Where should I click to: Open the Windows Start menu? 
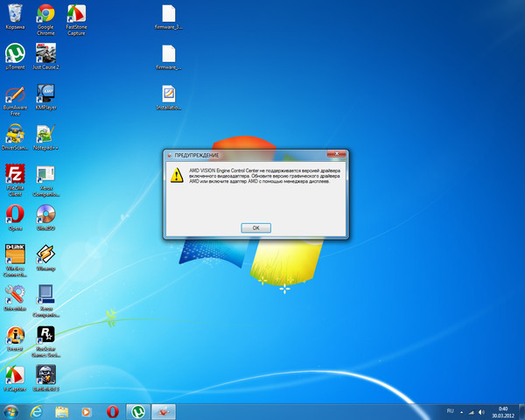[x=10, y=412]
